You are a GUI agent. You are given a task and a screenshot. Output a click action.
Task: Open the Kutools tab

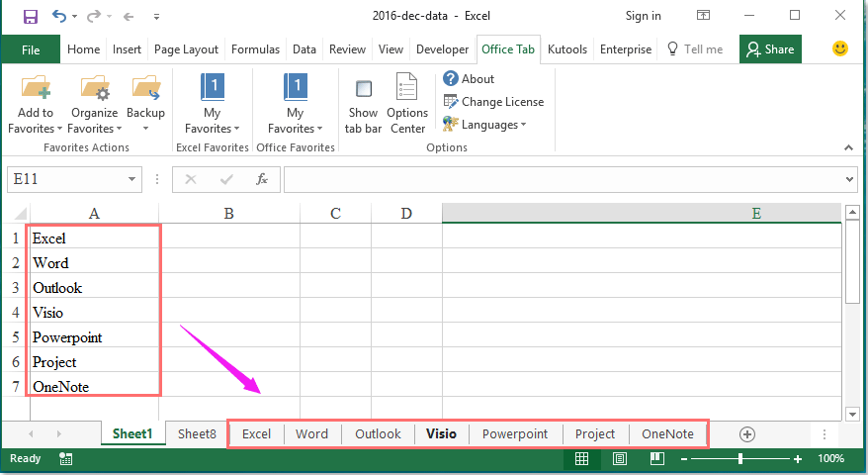tap(566, 49)
